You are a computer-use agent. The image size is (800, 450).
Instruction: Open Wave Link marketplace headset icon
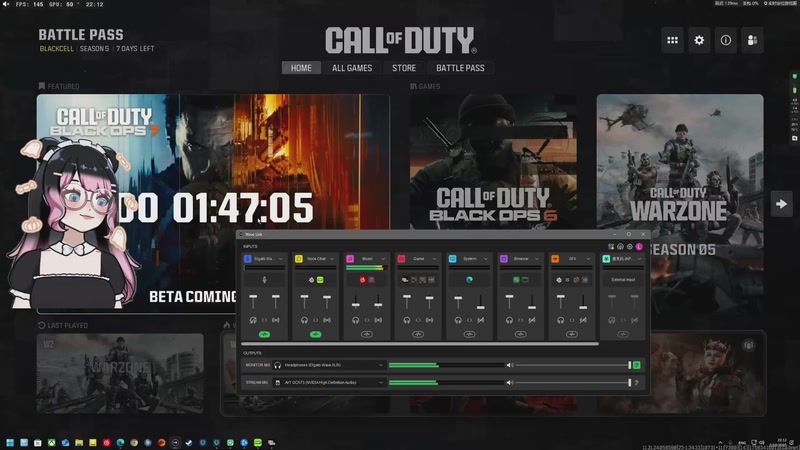(x=620, y=247)
